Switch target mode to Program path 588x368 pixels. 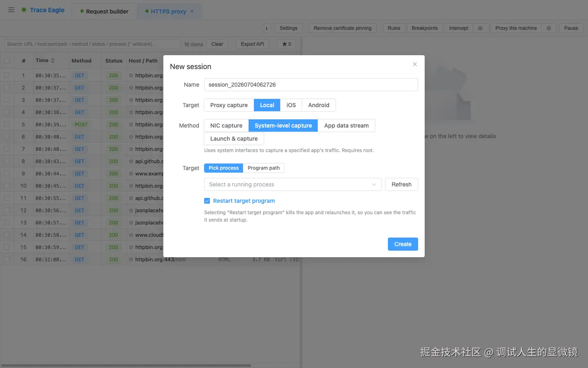coord(264,168)
